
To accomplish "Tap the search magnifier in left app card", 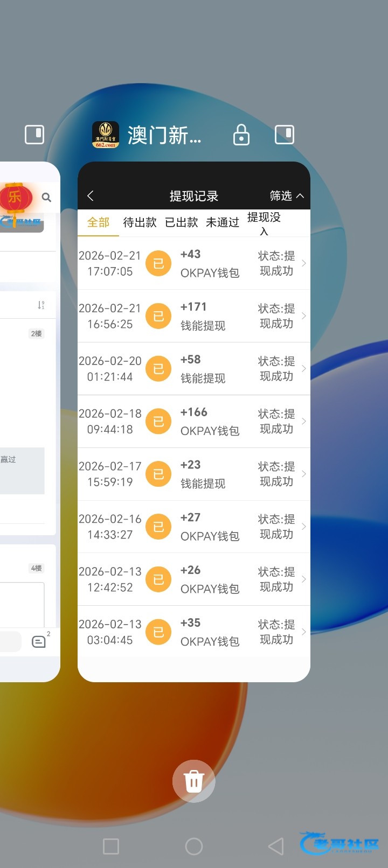I will pos(47,198).
